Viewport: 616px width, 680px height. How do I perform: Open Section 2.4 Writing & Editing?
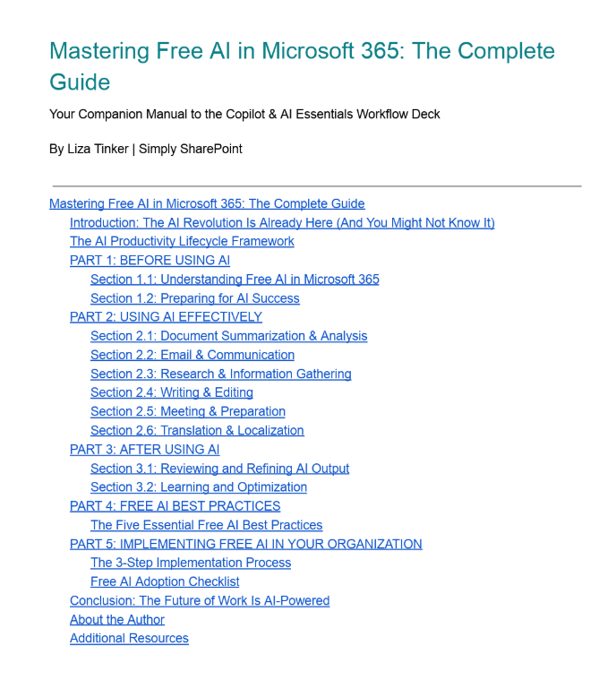point(171,392)
